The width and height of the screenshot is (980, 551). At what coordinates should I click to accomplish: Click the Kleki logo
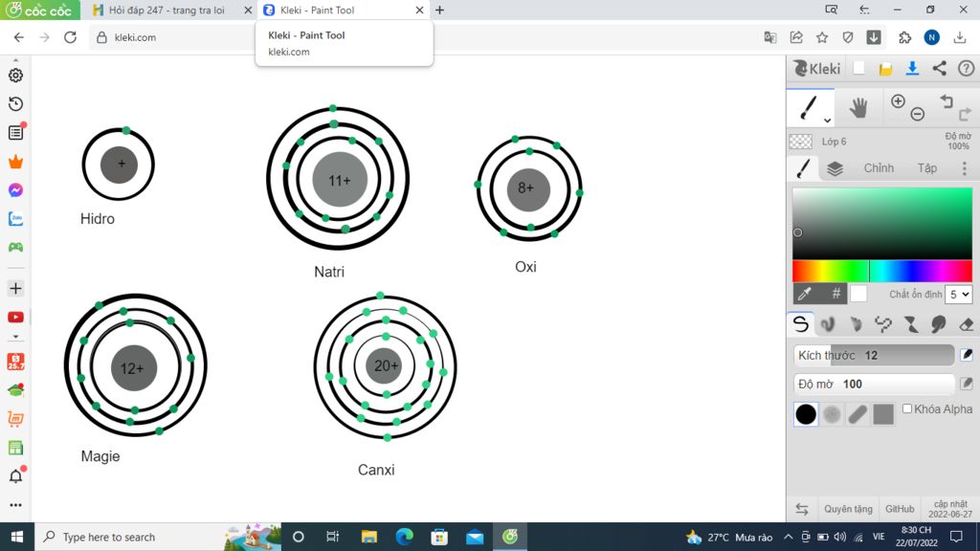tap(816, 68)
